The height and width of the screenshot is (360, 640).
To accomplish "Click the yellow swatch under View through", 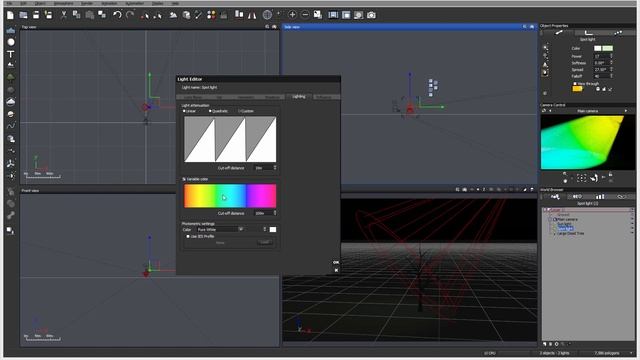I will coord(577,89).
